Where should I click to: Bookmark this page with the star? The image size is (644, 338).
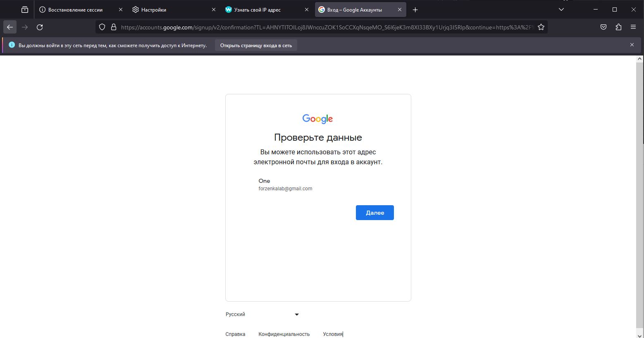tap(541, 27)
